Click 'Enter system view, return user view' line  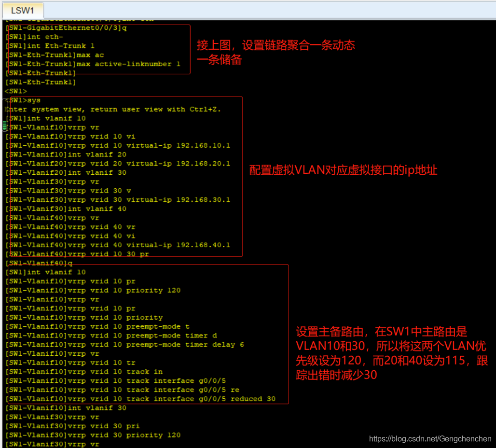113,109
